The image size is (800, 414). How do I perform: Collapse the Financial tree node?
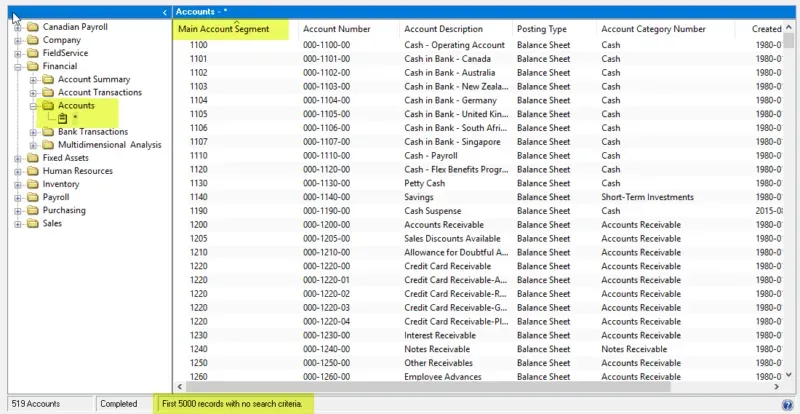point(17,66)
